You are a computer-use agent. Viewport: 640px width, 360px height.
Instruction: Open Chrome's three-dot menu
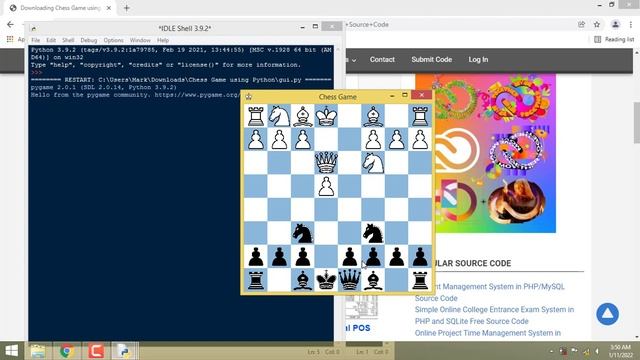(x=631, y=24)
